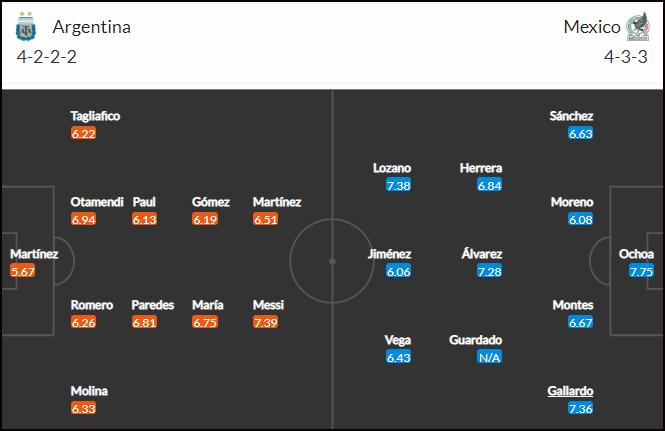Click the Mexico team name
Viewport: 665px width, 431px height.
pos(592,27)
